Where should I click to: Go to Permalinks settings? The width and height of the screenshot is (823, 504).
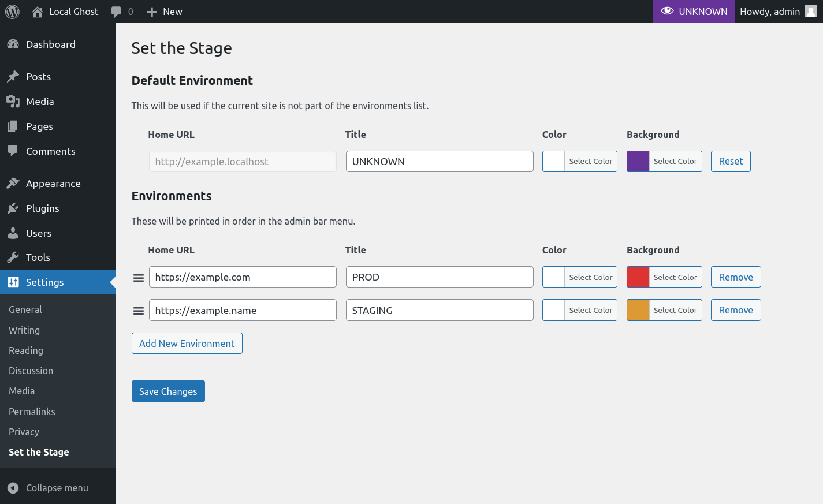32,412
